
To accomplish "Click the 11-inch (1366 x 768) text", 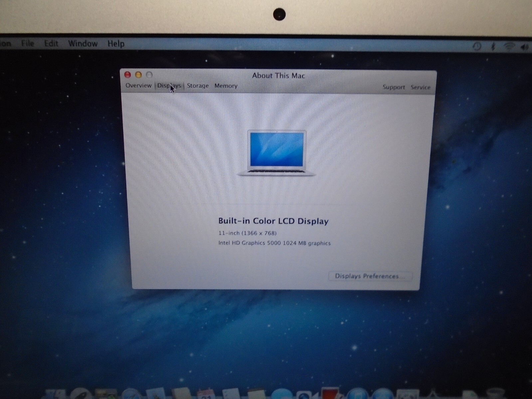I will pyautogui.click(x=248, y=233).
